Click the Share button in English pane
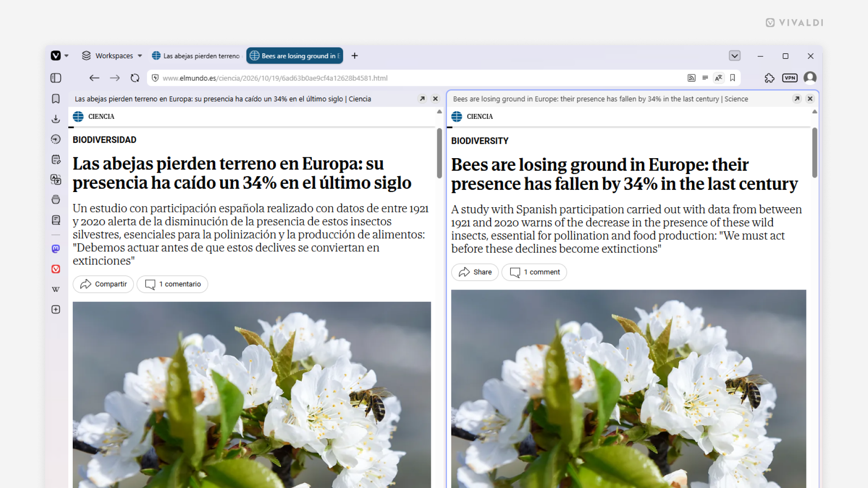 [x=475, y=272]
